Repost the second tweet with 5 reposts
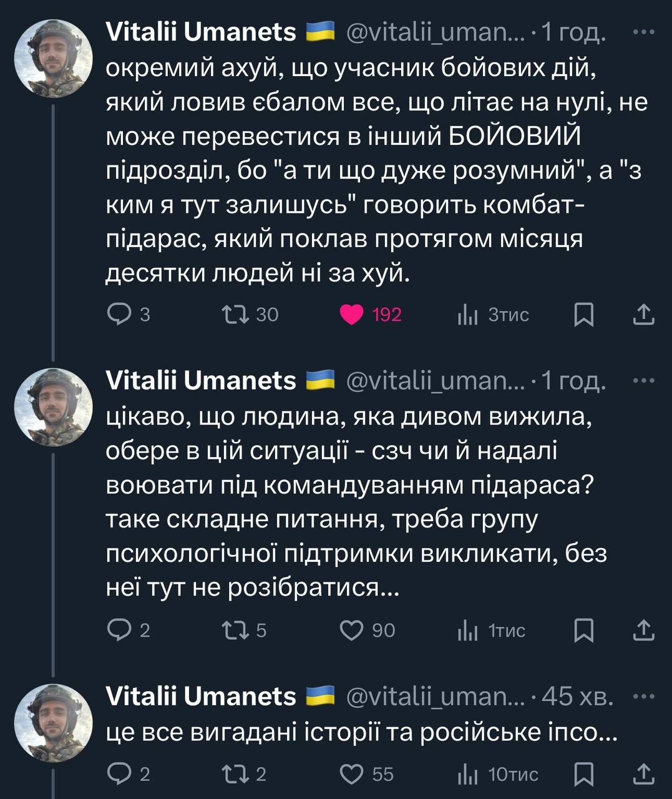The image size is (672, 799). pos(237,630)
